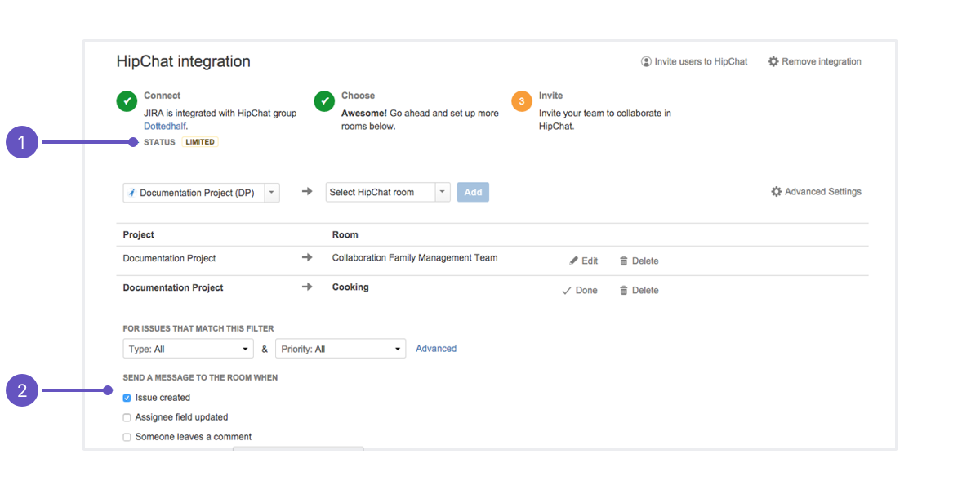Click the bold Documentation Project row name

(x=173, y=287)
